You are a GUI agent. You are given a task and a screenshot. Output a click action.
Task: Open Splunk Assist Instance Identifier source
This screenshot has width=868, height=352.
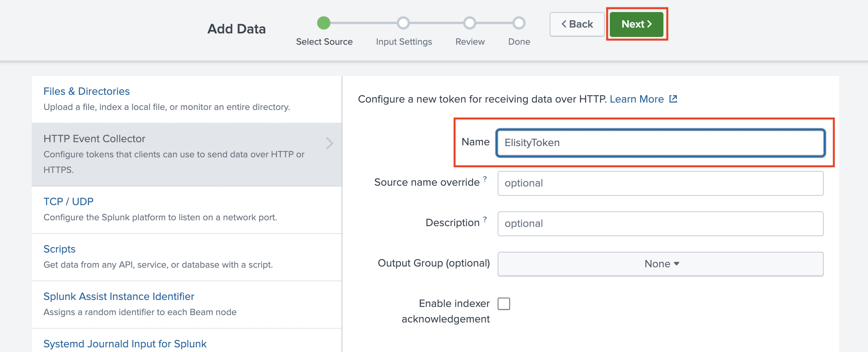point(119,296)
